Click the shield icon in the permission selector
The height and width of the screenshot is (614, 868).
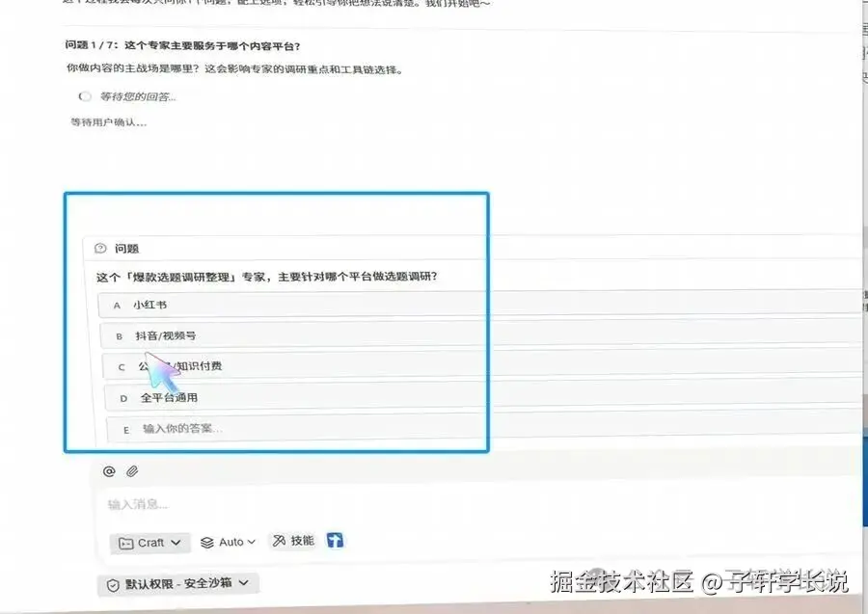point(113,585)
